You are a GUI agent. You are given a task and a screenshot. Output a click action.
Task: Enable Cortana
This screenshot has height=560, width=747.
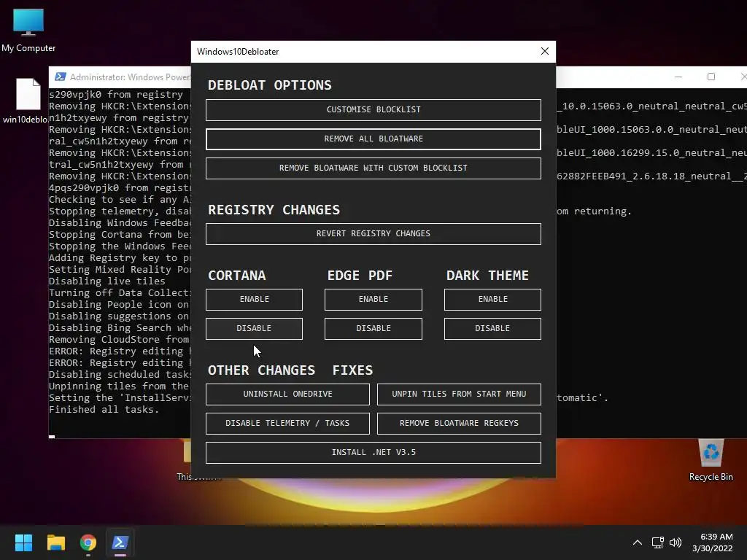(254, 299)
